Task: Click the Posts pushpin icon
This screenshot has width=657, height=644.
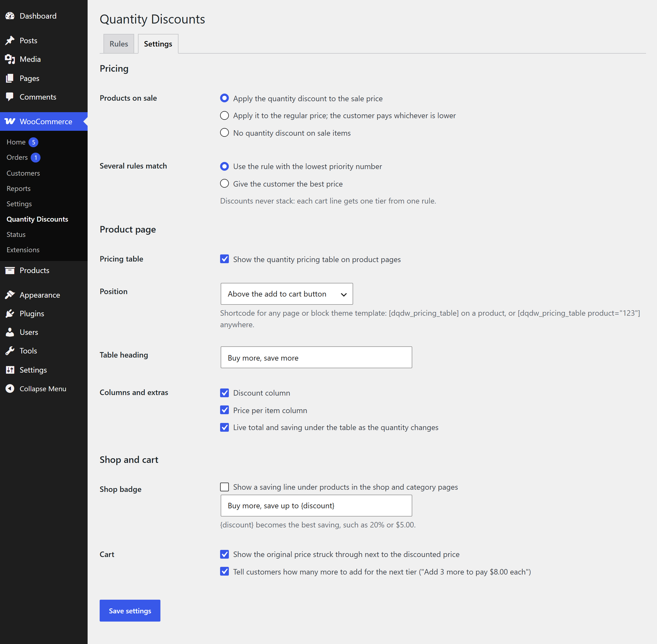Action: pos(10,40)
